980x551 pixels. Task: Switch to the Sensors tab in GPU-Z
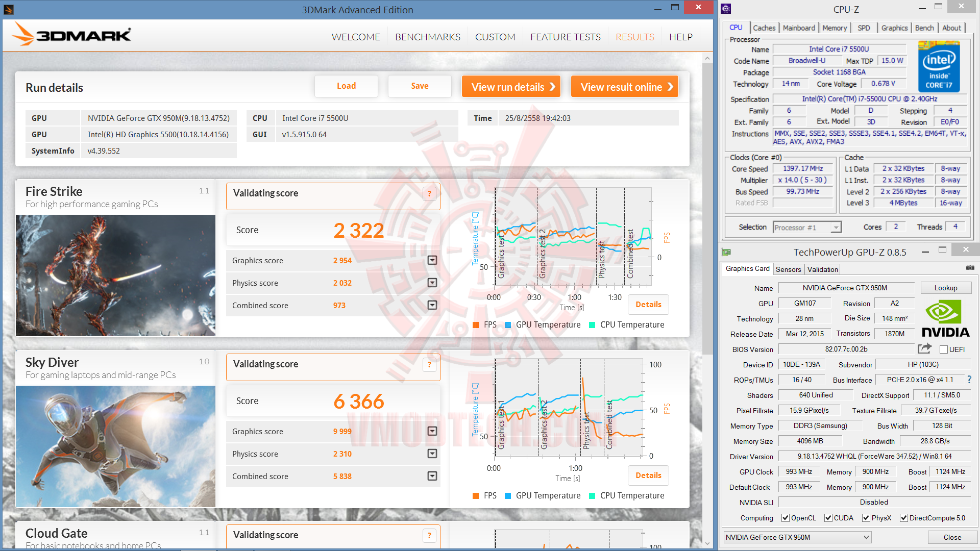click(788, 269)
